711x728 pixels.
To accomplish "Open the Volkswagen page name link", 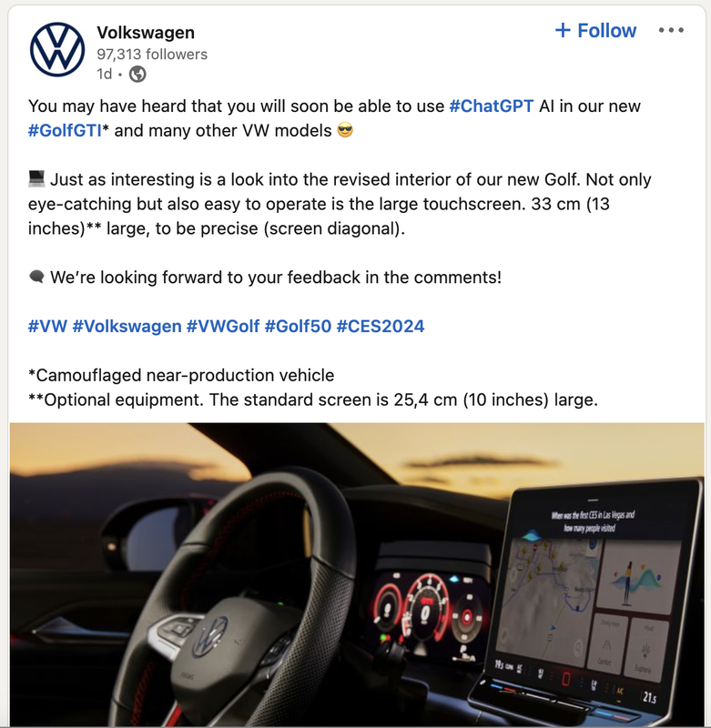I will [x=146, y=33].
